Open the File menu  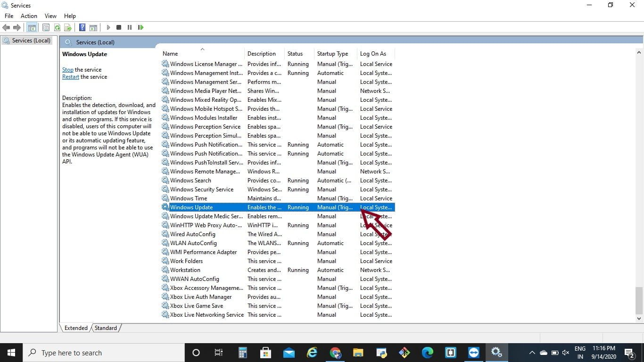point(9,16)
